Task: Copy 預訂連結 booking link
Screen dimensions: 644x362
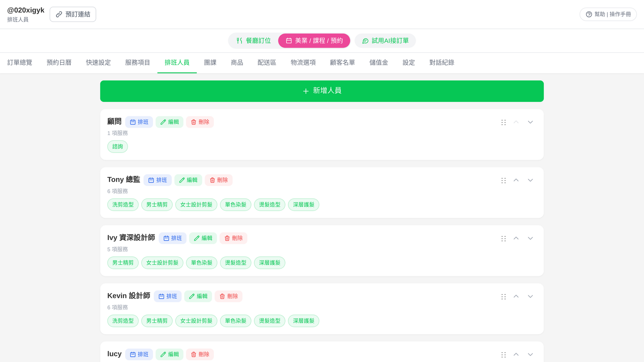Action: (73, 14)
